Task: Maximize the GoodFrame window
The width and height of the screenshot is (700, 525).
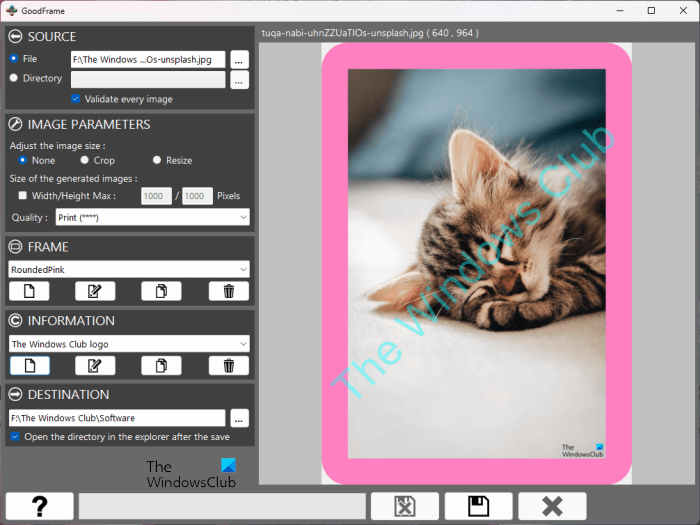Action: pyautogui.click(x=651, y=10)
